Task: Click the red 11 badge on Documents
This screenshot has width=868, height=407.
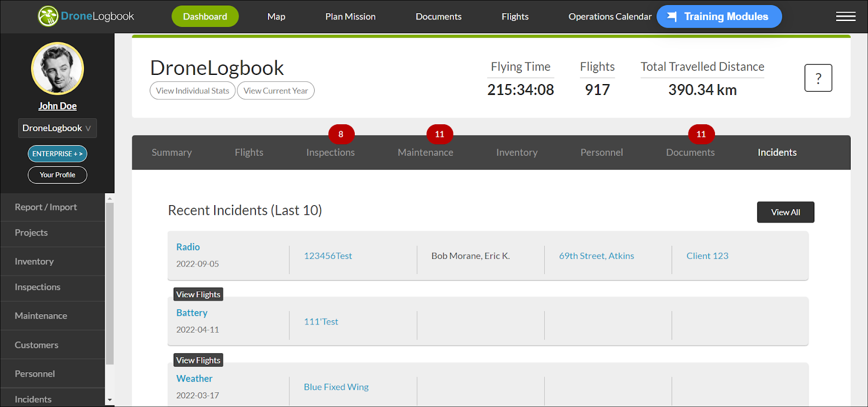Action: (701, 134)
